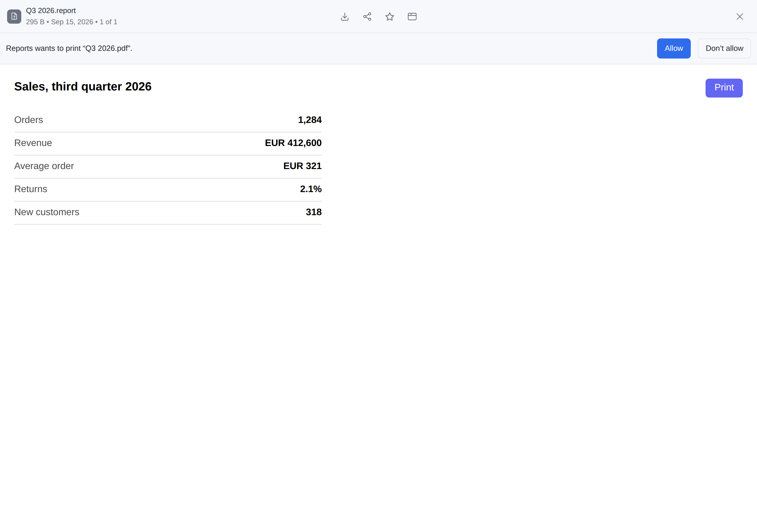Image resolution: width=757 pixels, height=532 pixels.
Task: Close the file preview
Action: coord(740,17)
